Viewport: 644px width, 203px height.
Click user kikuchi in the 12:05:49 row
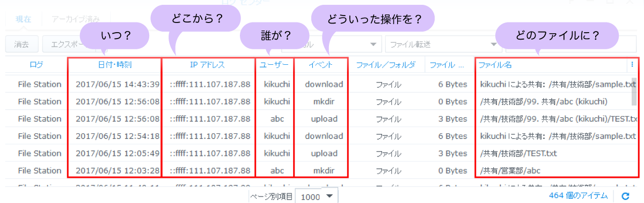[x=277, y=153]
